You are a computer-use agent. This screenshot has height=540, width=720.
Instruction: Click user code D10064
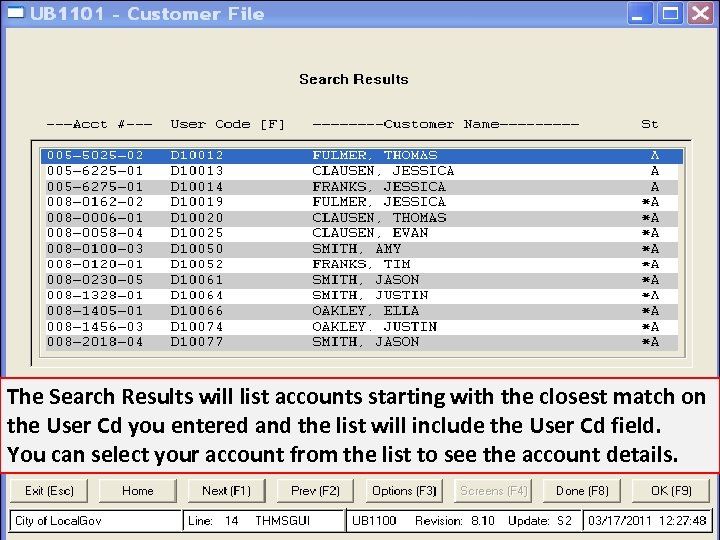click(197, 295)
